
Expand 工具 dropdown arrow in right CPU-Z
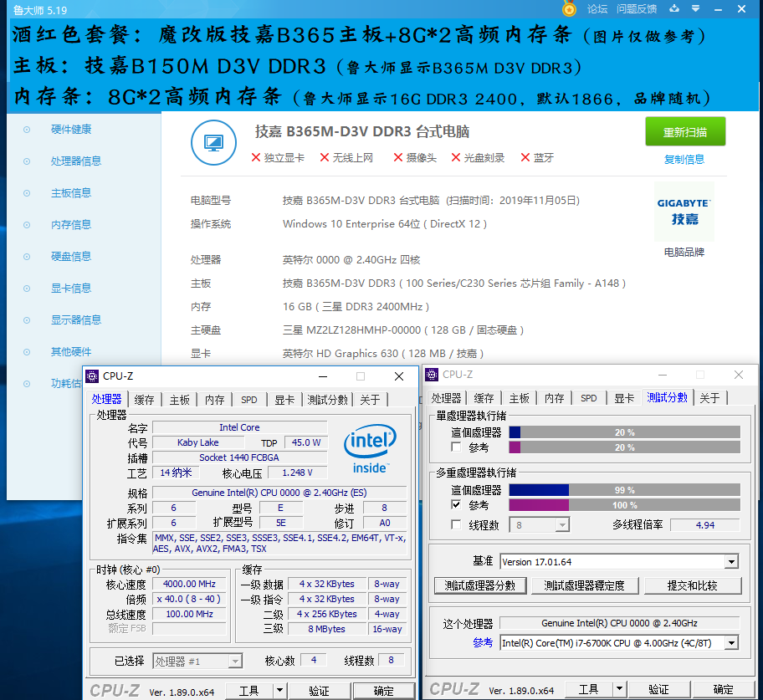619,689
